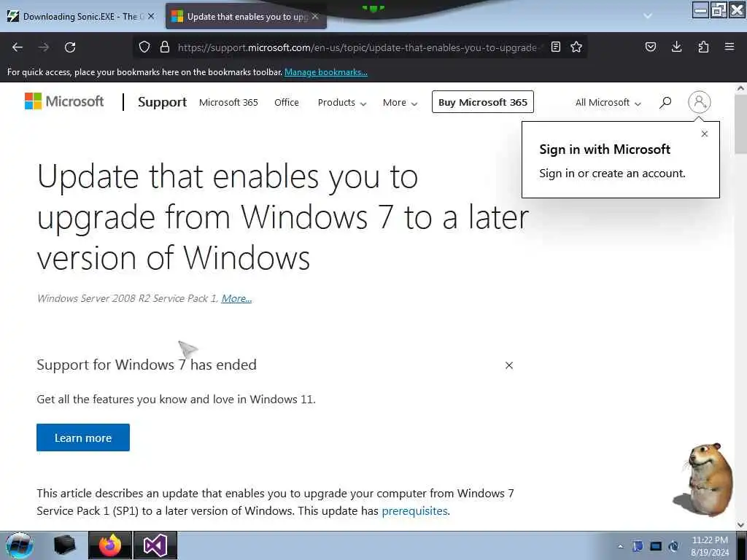Click the round blue tray icon beside the clock
Image resolution: width=747 pixels, height=560 pixels.
click(x=673, y=546)
